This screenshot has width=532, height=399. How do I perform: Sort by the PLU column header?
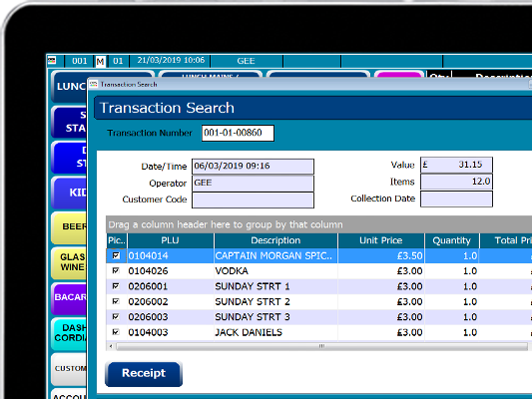(x=171, y=240)
